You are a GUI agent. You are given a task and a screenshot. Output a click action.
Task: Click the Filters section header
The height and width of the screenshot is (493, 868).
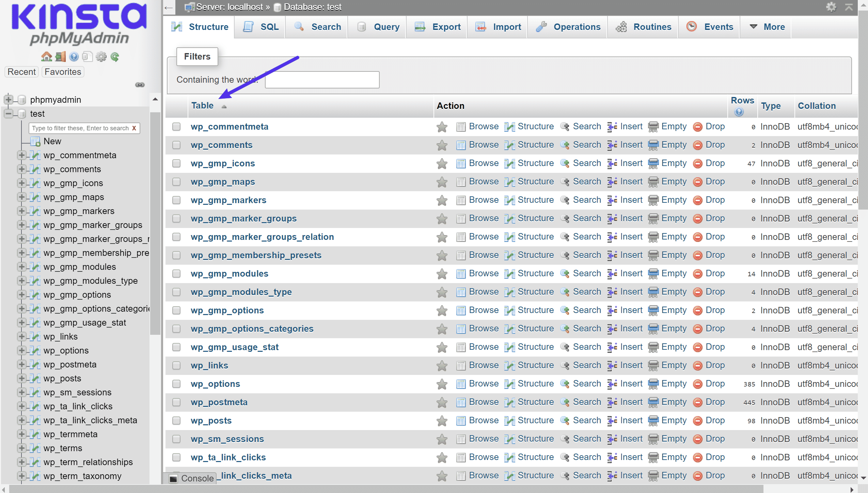[197, 56]
